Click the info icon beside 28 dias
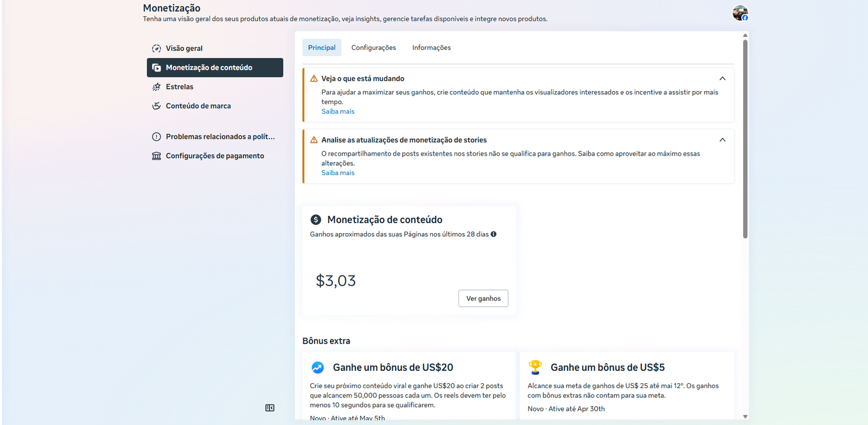The image size is (868, 425). pyautogui.click(x=494, y=234)
